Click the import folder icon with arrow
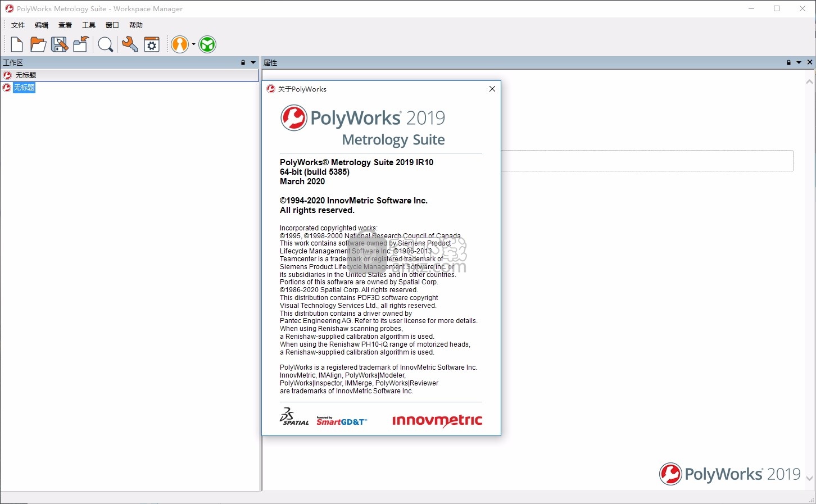The width and height of the screenshot is (816, 504). (81, 44)
